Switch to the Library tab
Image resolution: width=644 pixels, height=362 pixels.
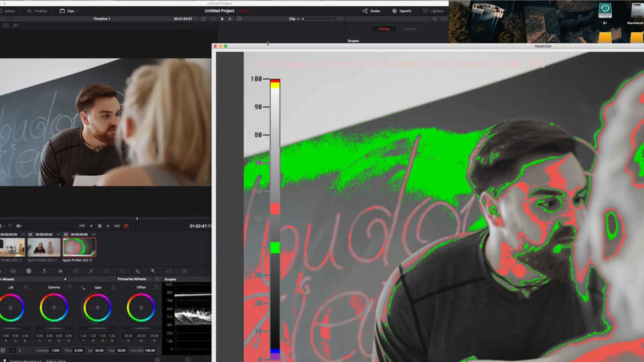point(384,29)
